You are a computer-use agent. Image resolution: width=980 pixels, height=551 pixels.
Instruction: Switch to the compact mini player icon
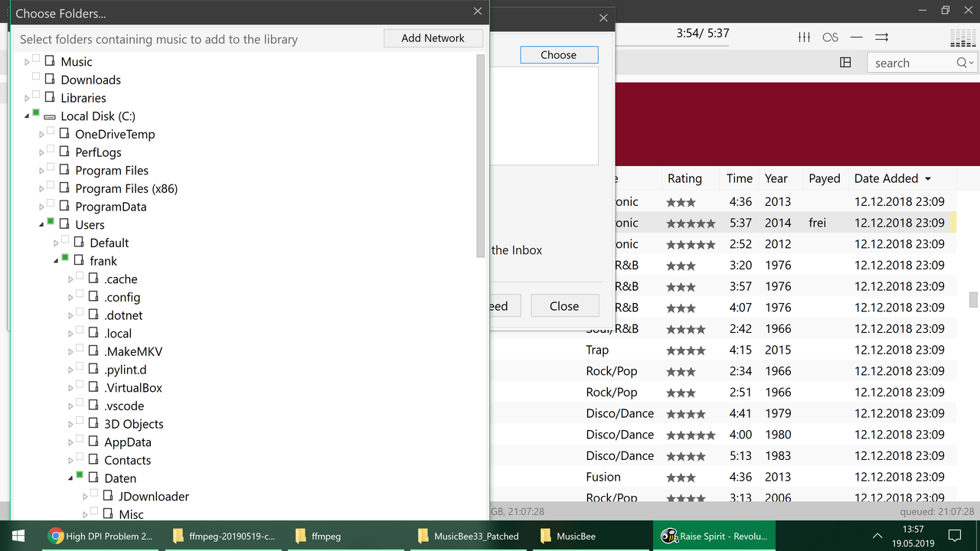855,36
